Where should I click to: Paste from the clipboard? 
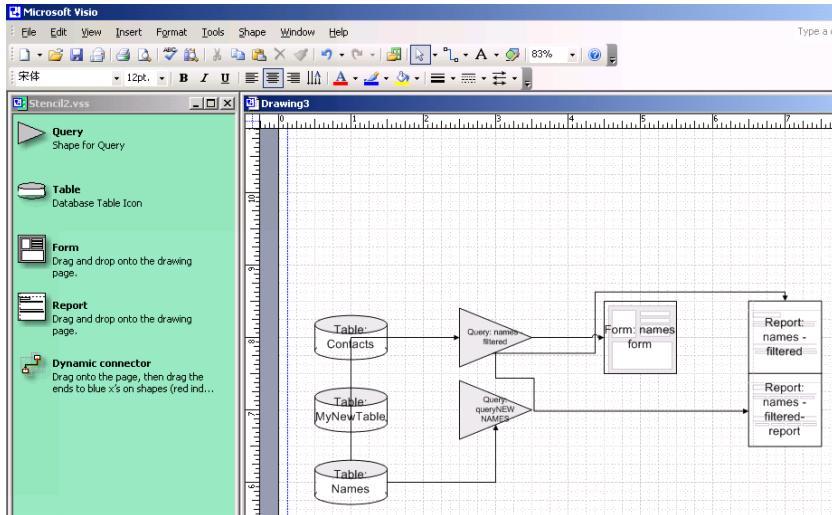(x=259, y=55)
